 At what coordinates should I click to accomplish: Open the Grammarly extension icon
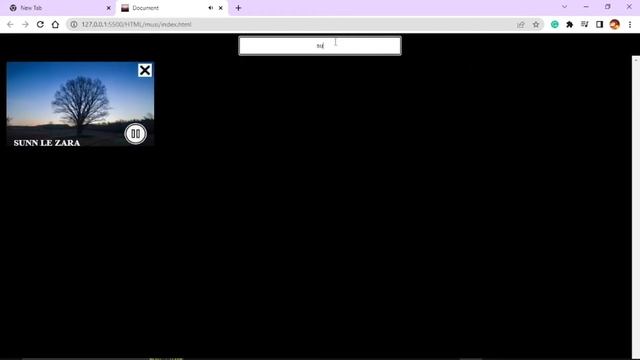(555, 24)
